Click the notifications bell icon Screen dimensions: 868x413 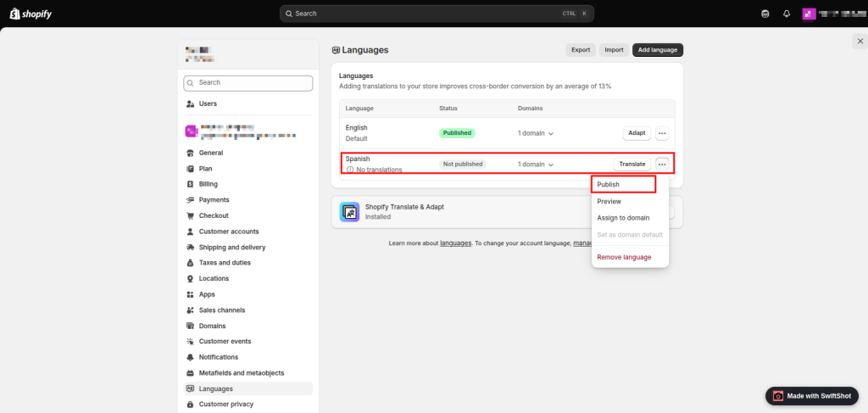tap(787, 14)
